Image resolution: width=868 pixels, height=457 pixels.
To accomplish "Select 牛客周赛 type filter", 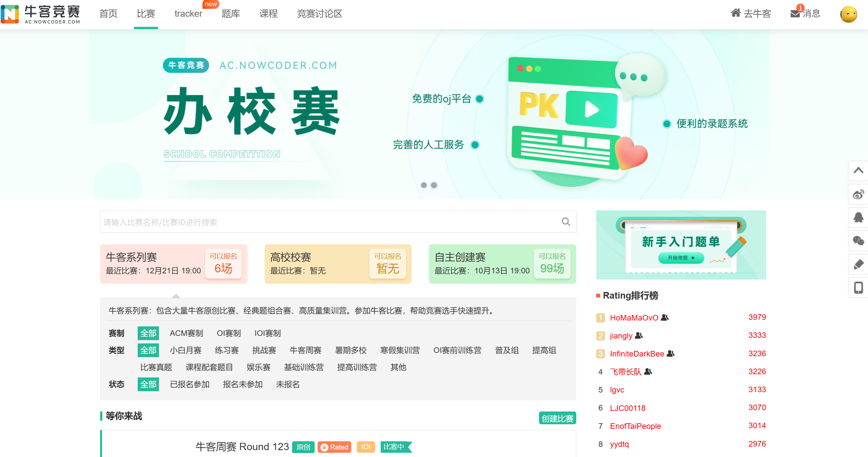I will pyautogui.click(x=305, y=350).
